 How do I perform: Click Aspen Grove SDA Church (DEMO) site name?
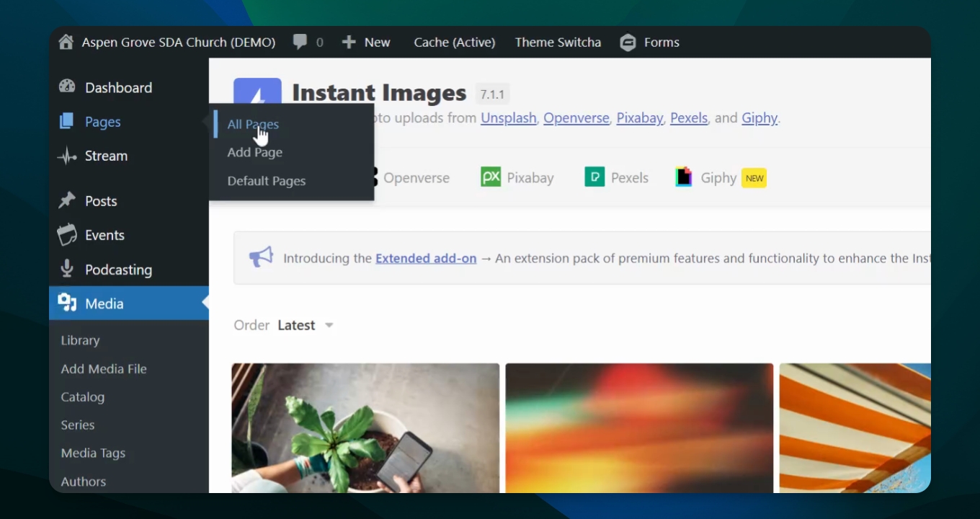[179, 43]
